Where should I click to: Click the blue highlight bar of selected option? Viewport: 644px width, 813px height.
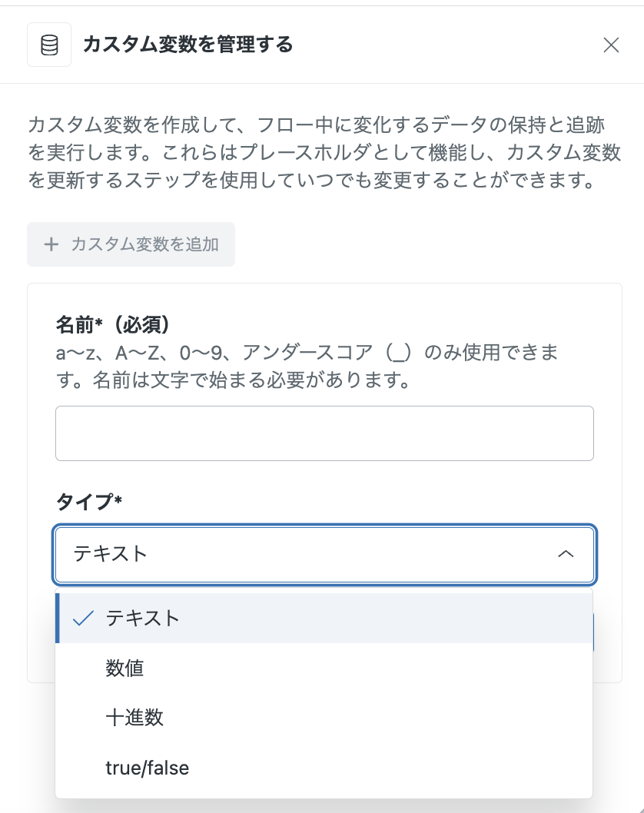click(x=58, y=618)
